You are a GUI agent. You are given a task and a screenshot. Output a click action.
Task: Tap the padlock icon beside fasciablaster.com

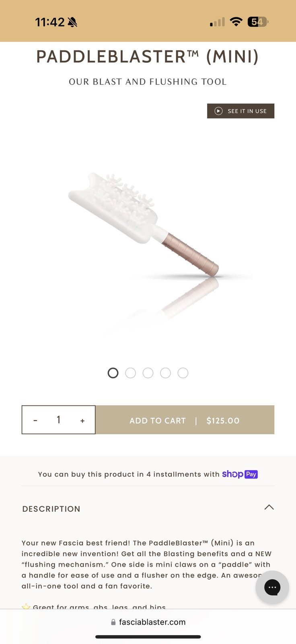tap(113, 622)
